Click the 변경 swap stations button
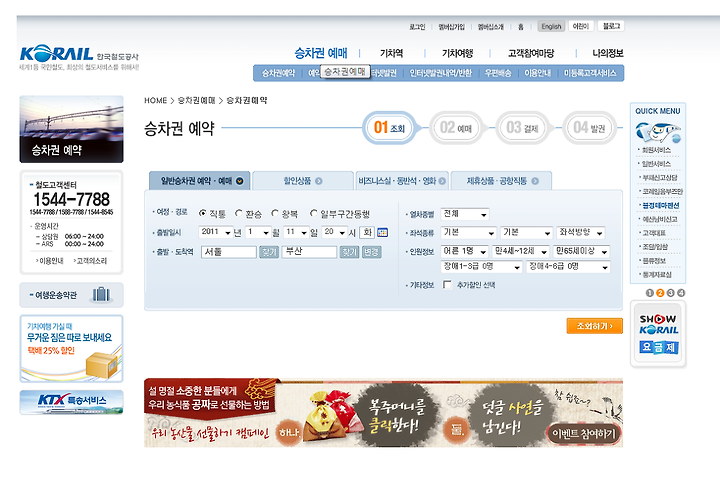 pyautogui.click(x=371, y=252)
